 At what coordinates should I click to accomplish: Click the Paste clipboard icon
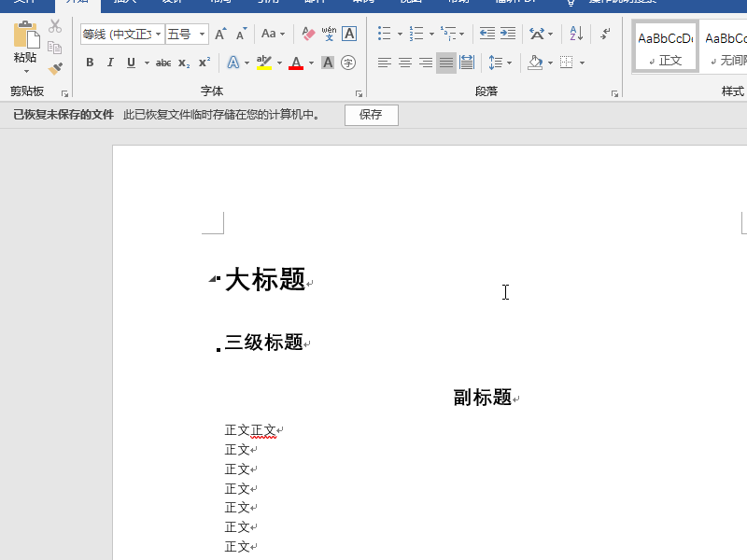point(25,35)
